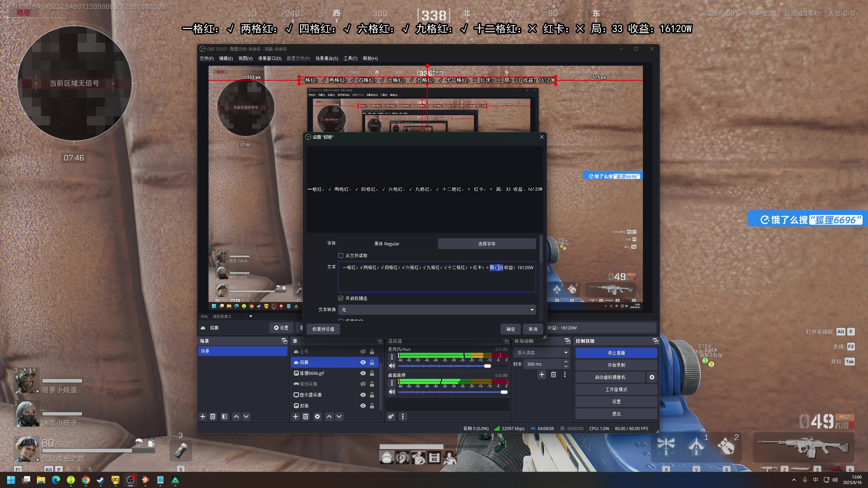Move scene up arrow in Scenes panel

point(236,416)
